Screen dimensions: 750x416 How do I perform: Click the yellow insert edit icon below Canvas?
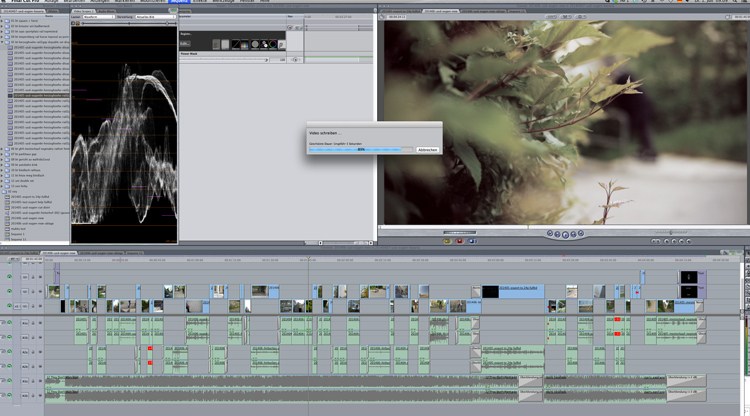click(x=447, y=241)
